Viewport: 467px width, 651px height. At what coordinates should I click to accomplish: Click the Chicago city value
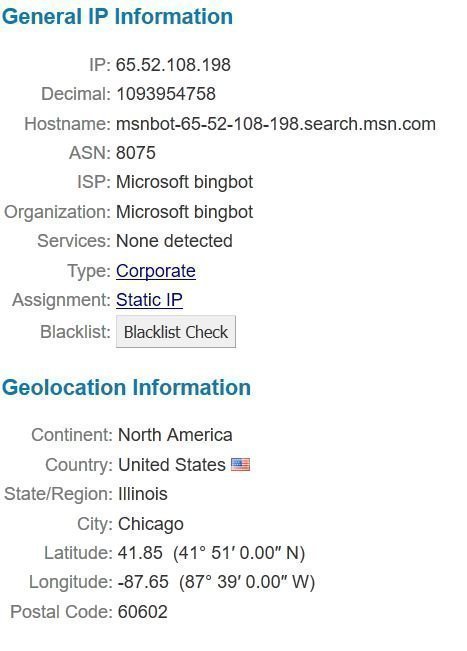(x=150, y=524)
